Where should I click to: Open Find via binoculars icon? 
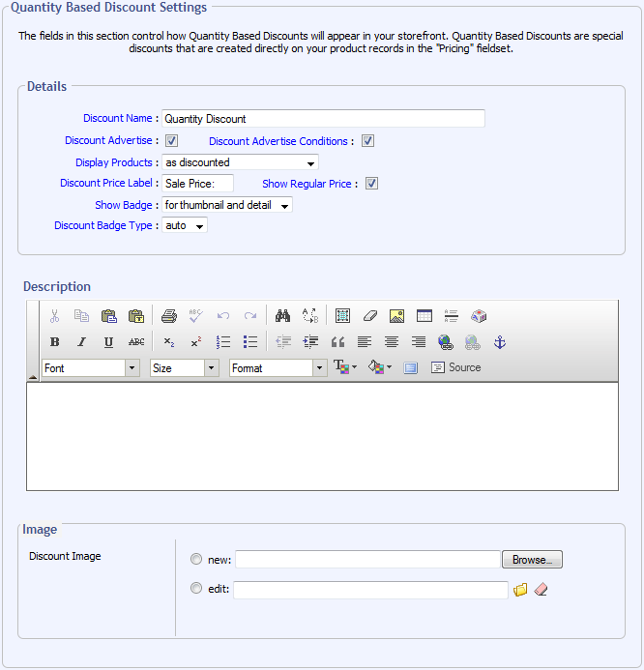[283, 316]
